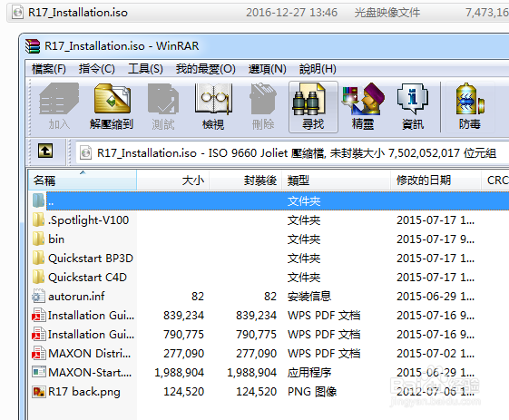The image size is (509, 420).
Task: Sort by the CRC column header
Action: (495, 180)
